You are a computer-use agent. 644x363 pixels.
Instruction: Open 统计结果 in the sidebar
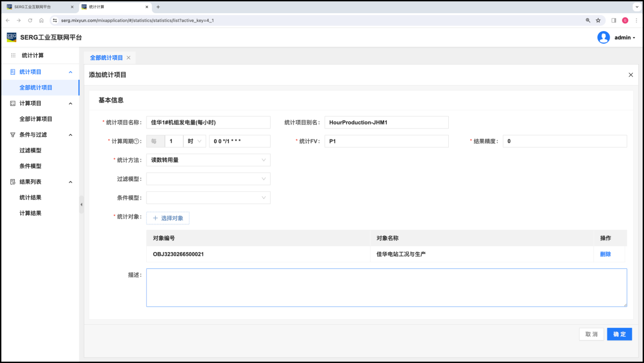pos(30,197)
